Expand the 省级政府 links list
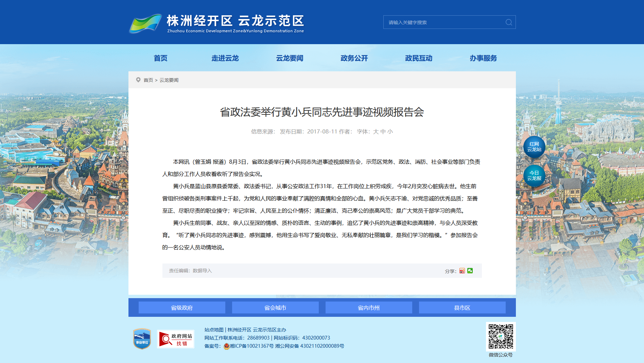 tap(182, 308)
